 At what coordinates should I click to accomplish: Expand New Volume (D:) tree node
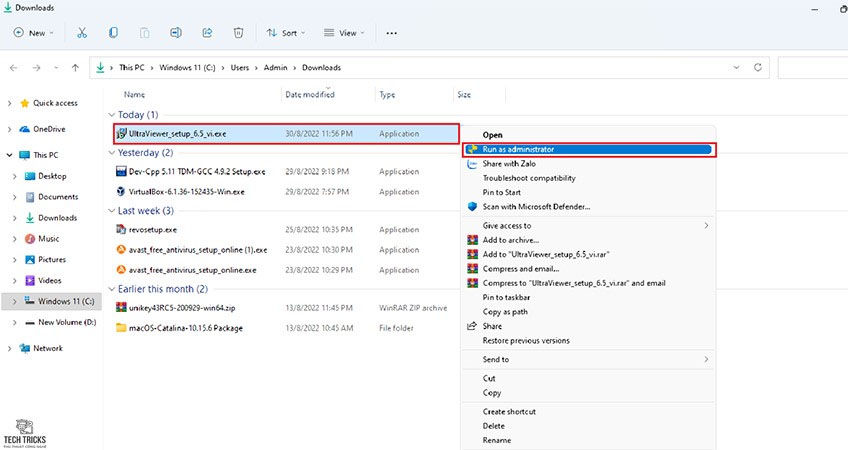coord(15,322)
